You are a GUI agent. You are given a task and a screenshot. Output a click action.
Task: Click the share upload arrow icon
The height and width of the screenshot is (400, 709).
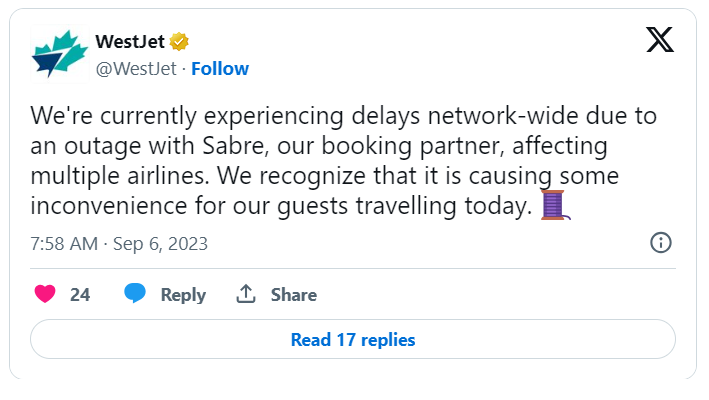[x=246, y=294]
